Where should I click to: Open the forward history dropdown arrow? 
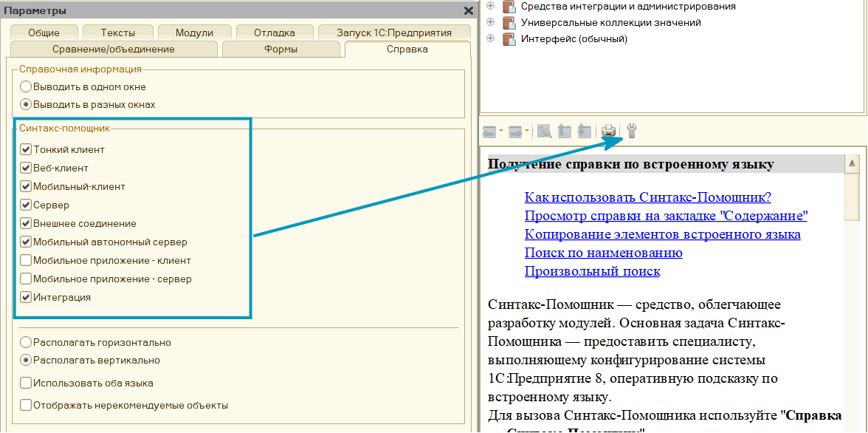527,132
